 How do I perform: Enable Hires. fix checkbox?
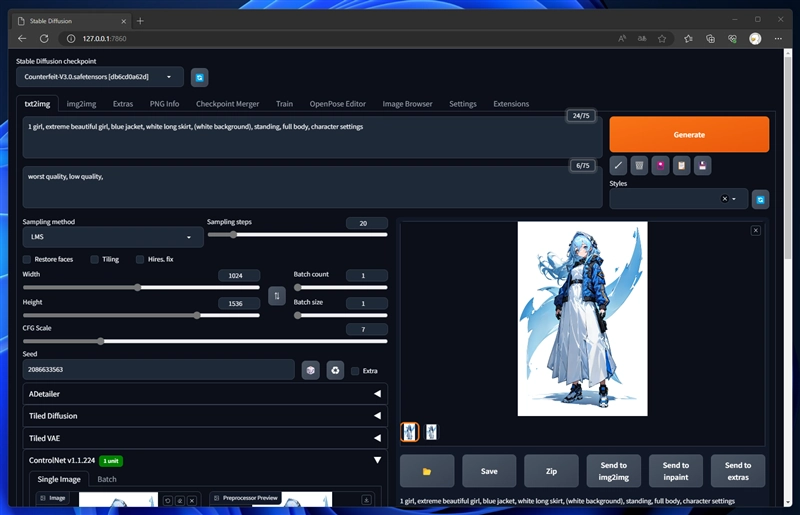[140, 259]
